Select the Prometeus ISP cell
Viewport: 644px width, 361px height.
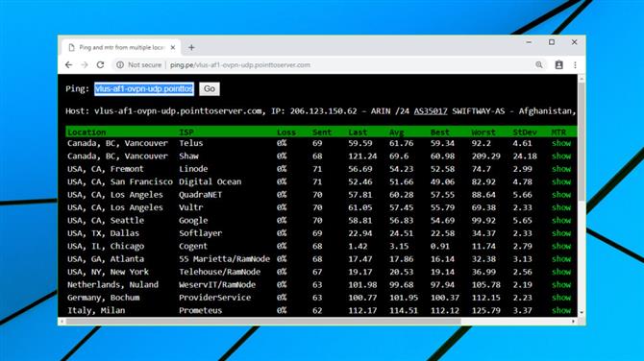pyautogui.click(x=201, y=310)
